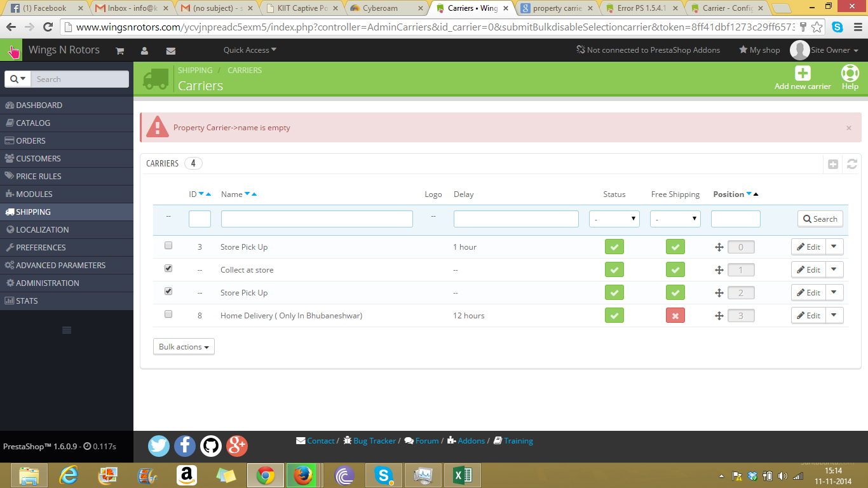
Task: Disable free shipping for Collect at store
Action: point(675,270)
